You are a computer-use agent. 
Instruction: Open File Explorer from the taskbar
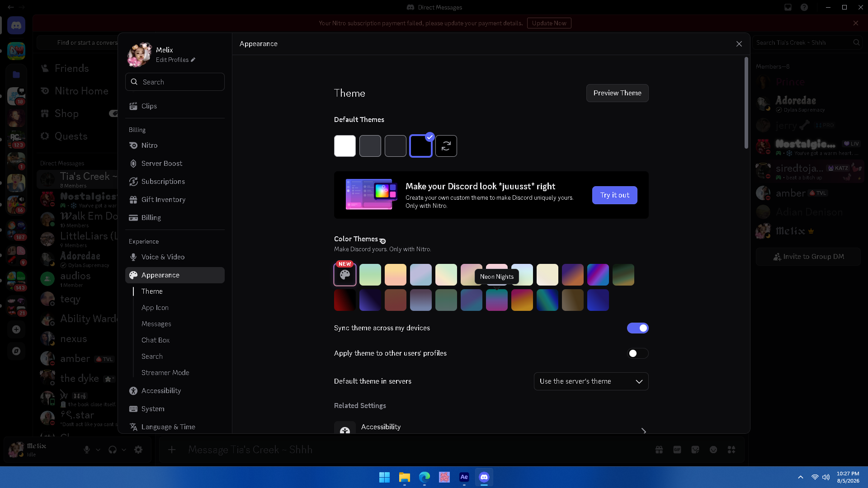pos(404,477)
